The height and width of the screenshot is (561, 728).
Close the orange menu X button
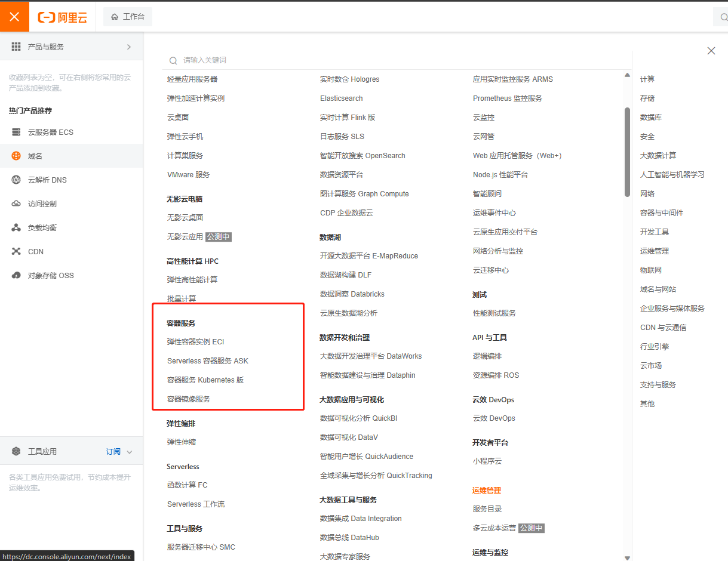click(x=14, y=17)
